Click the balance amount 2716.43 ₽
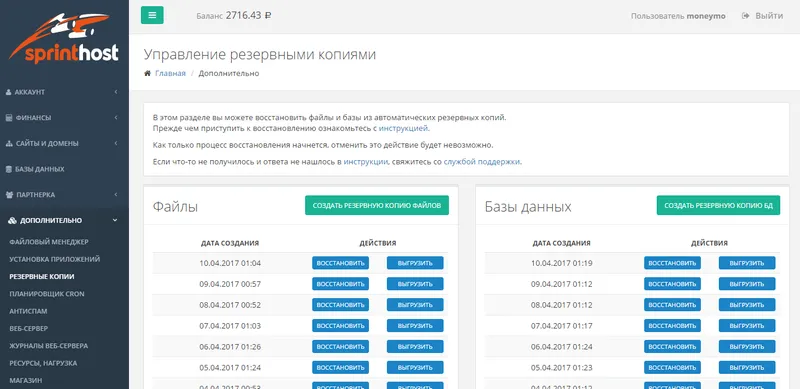The height and width of the screenshot is (389, 800). click(248, 15)
